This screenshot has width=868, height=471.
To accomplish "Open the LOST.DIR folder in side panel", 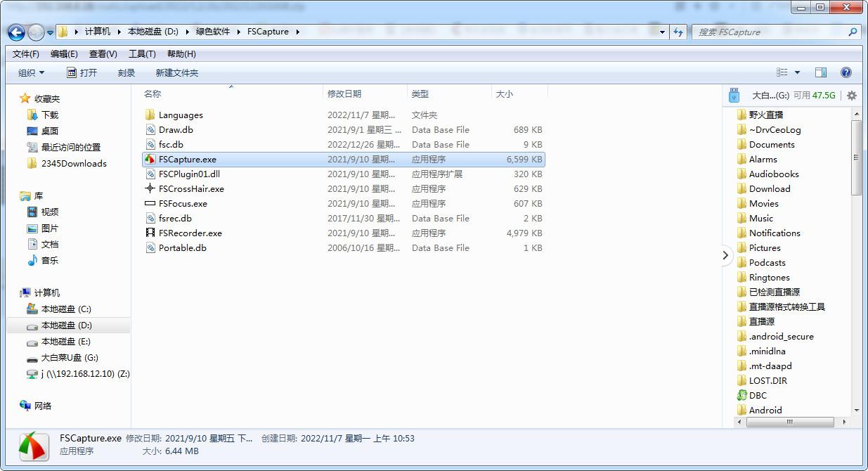I will click(x=761, y=381).
